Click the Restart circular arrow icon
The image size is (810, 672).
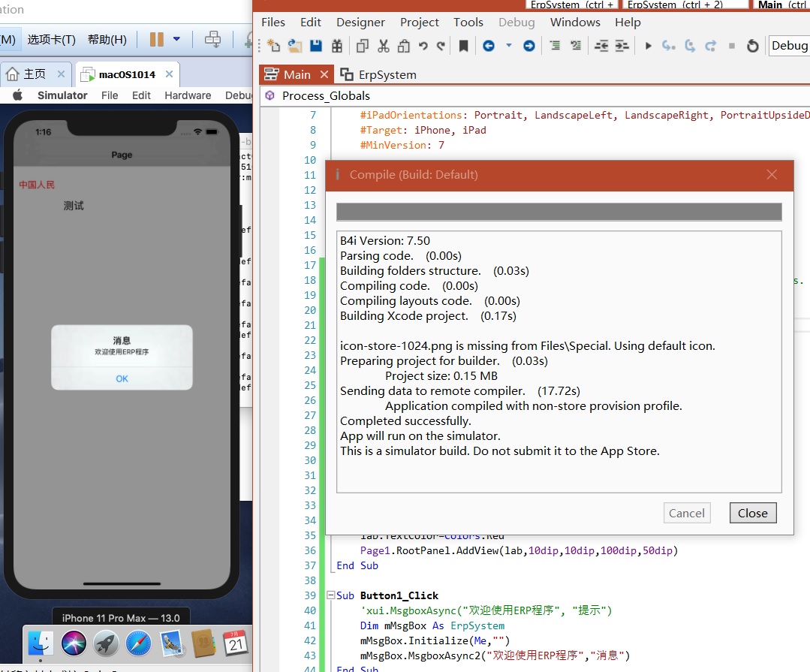pos(752,47)
